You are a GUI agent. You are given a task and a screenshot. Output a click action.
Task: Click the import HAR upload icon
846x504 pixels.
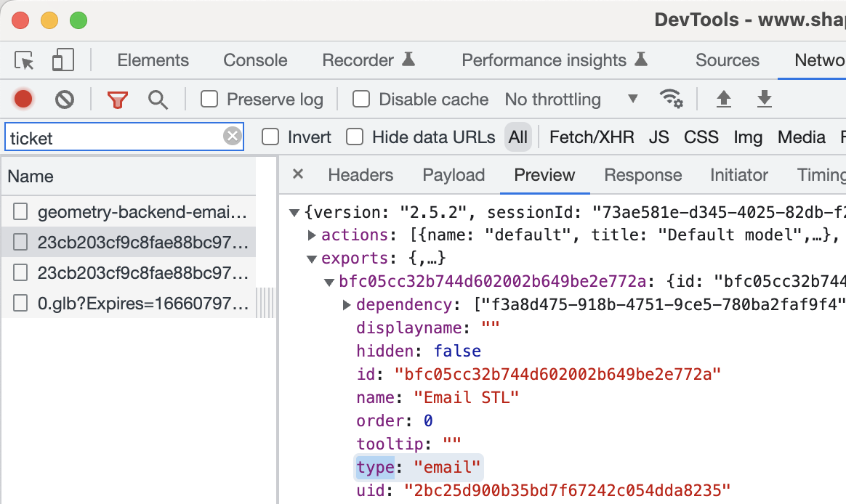click(x=723, y=99)
